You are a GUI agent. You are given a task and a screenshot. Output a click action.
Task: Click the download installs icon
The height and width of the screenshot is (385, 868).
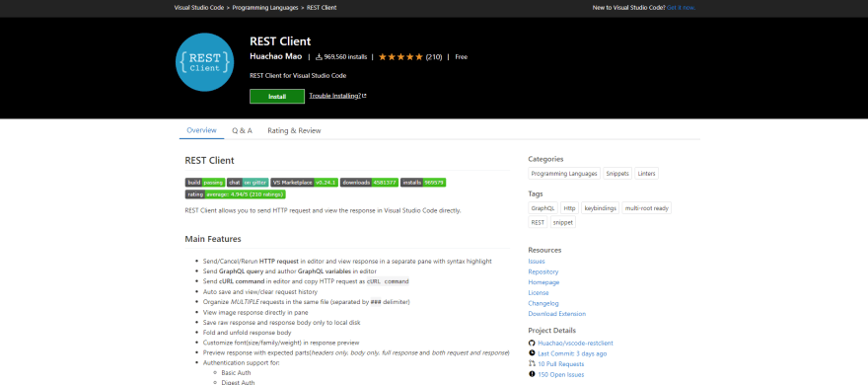click(x=319, y=56)
